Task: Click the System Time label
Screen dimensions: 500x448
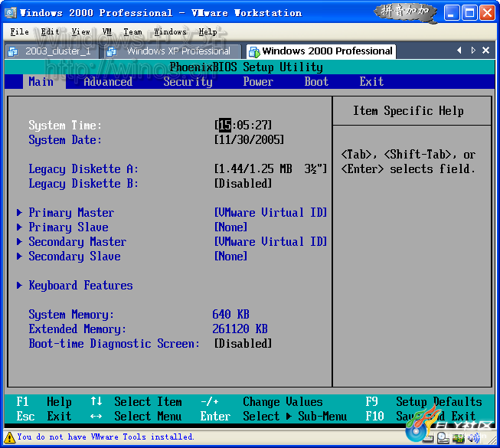Action: coord(65,125)
